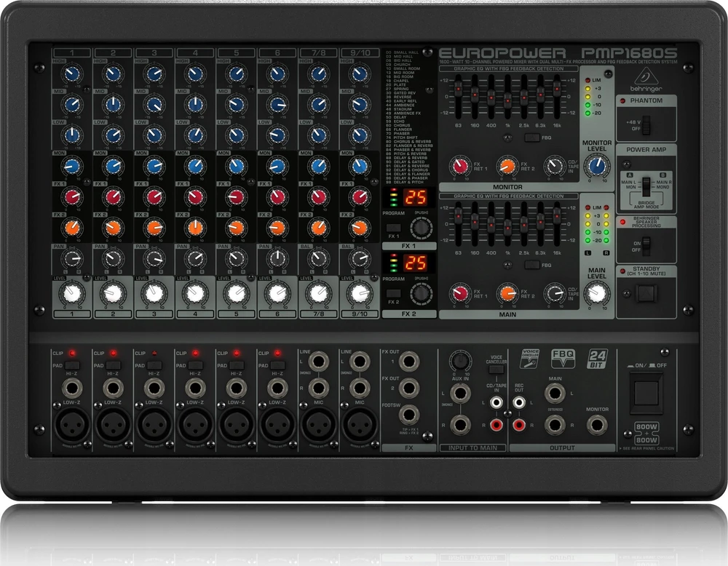Image resolution: width=728 pixels, height=566 pixels.
Task: Toggle the STANDBY mute button
Action: tap(646, 293)
